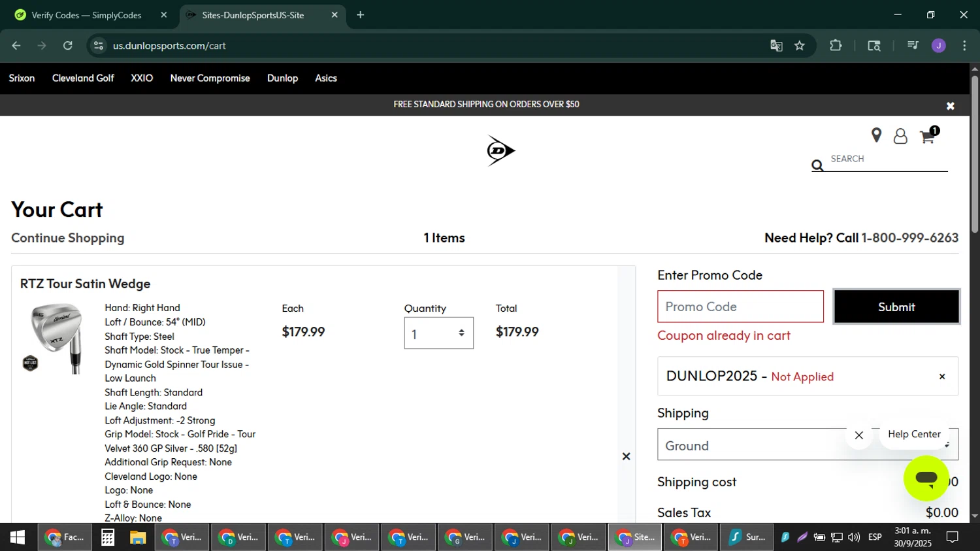The height and width of the screenshot is (551, 980).
Task: Open the Chrome profile avatar
Action: pyautogui.click(x=939, y=46)
